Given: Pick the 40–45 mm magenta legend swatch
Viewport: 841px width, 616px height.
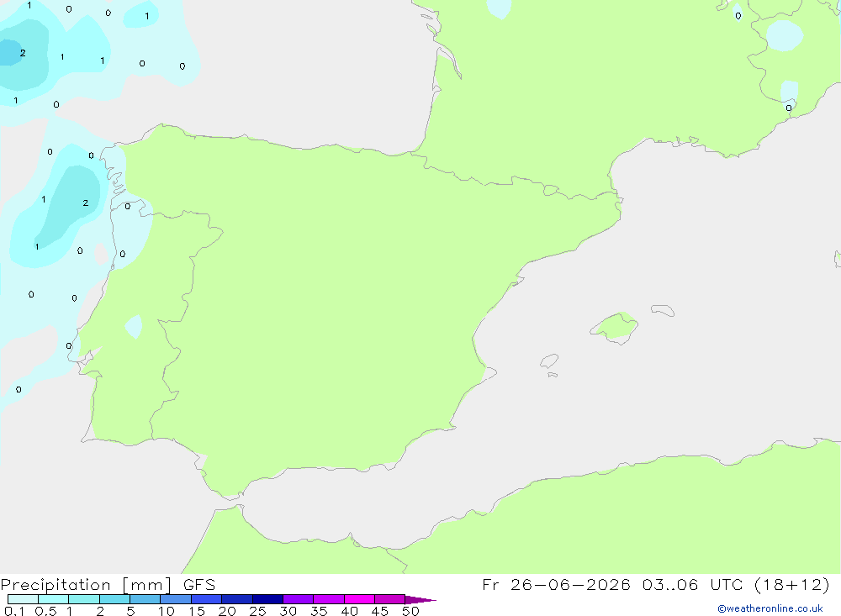Looking at the screenshot, I should tap(359, 599).
